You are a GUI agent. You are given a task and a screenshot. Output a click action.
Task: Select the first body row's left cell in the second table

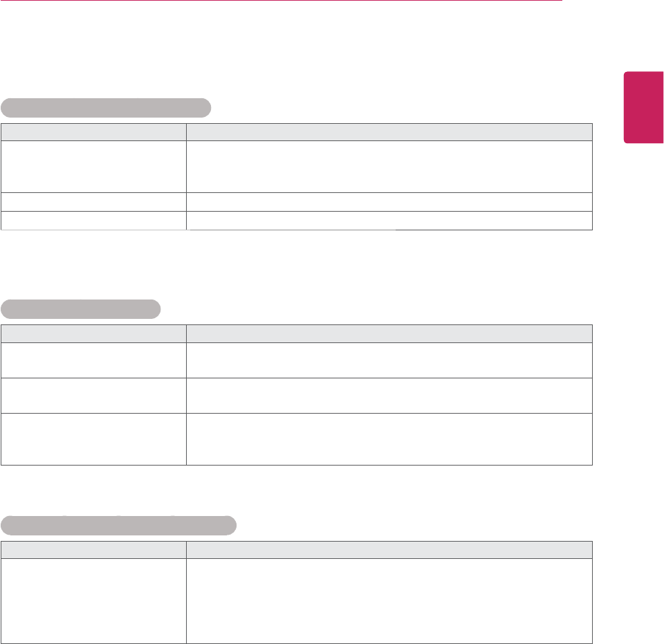coord(94,360)
